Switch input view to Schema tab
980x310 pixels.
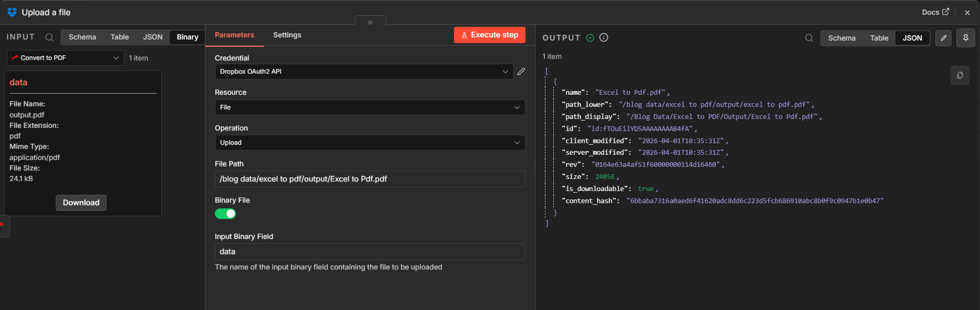click(x=82, y=37)
